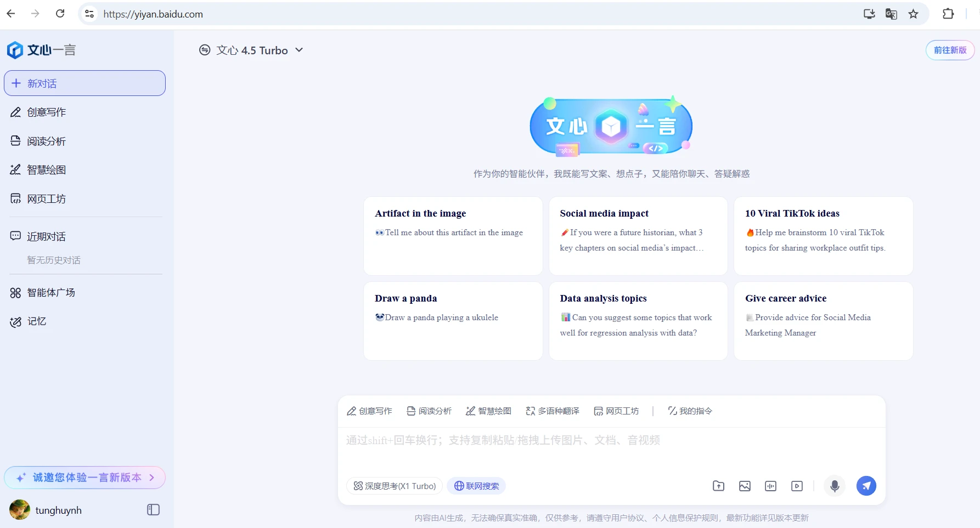
Task: Click the 用户协议 link in the footer
Action: coord(629,518)
